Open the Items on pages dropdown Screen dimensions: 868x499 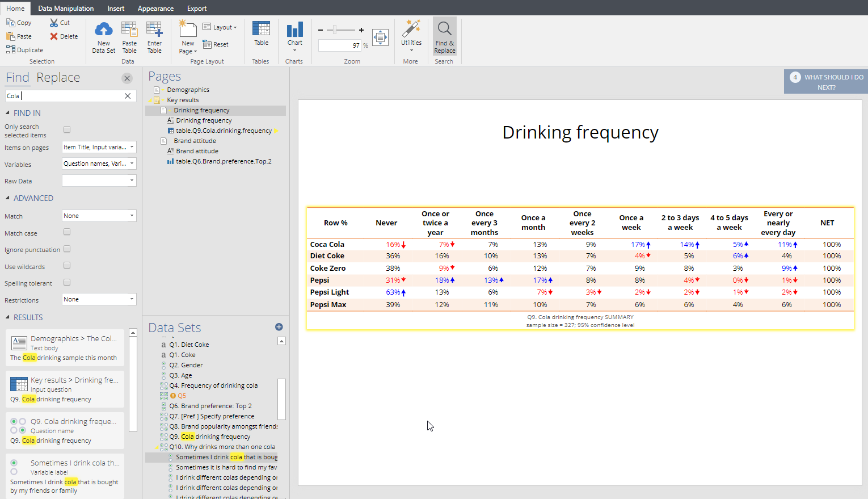[x=99, y=147]
